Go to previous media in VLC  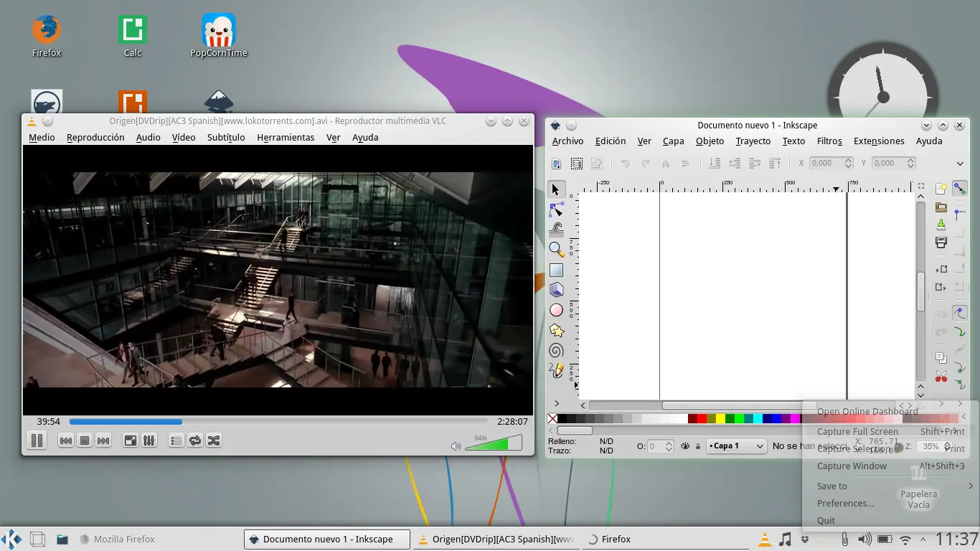pyautogui.click(x=65, y=441)
